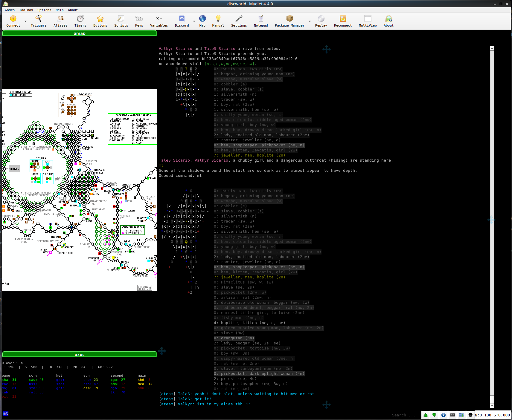Click the PRISON label on the map

point(54,237)
